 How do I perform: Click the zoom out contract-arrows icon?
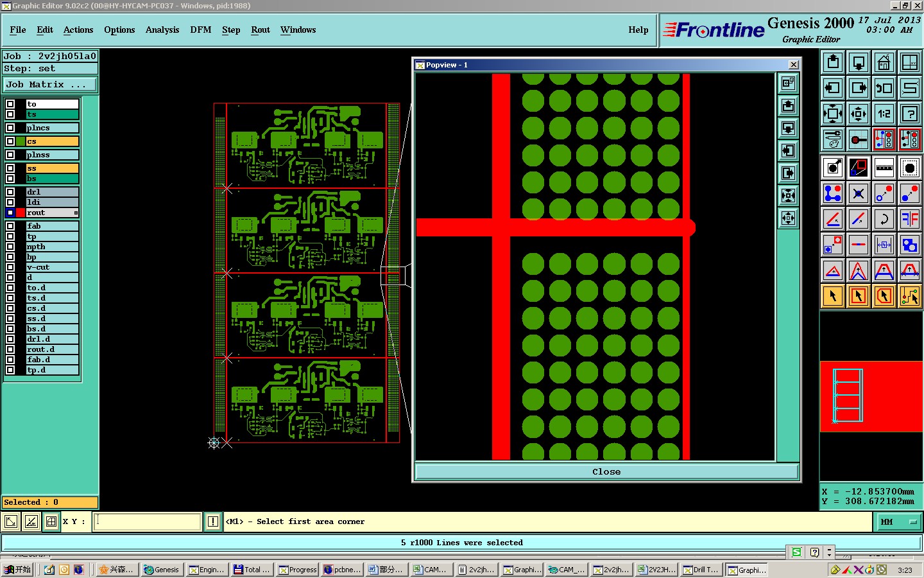[x=859, y=114]
